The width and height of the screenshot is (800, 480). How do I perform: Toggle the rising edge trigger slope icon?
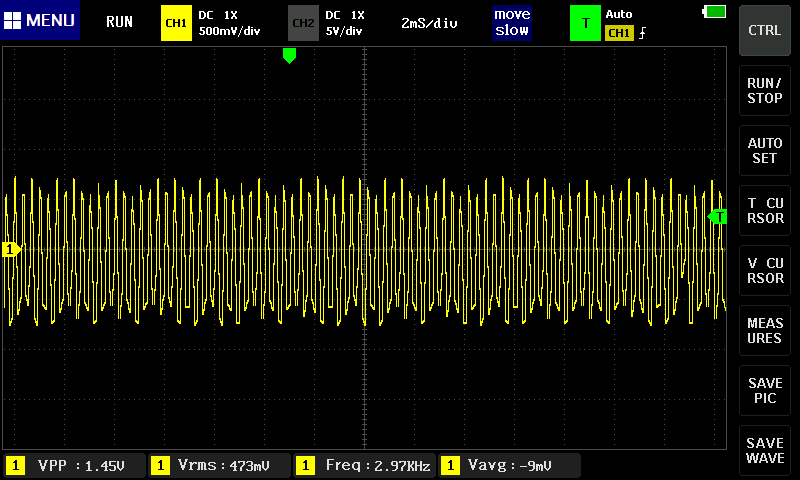pos(642,33)
